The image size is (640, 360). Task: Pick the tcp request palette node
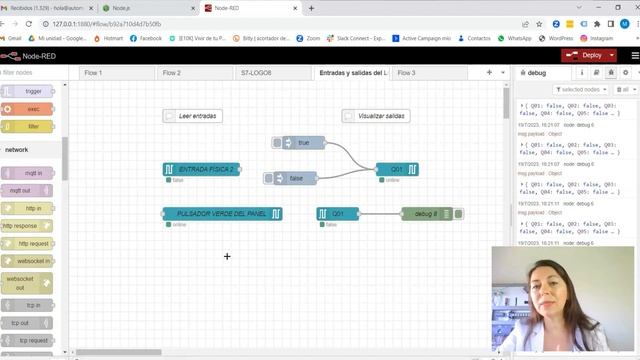coord(27,340)
